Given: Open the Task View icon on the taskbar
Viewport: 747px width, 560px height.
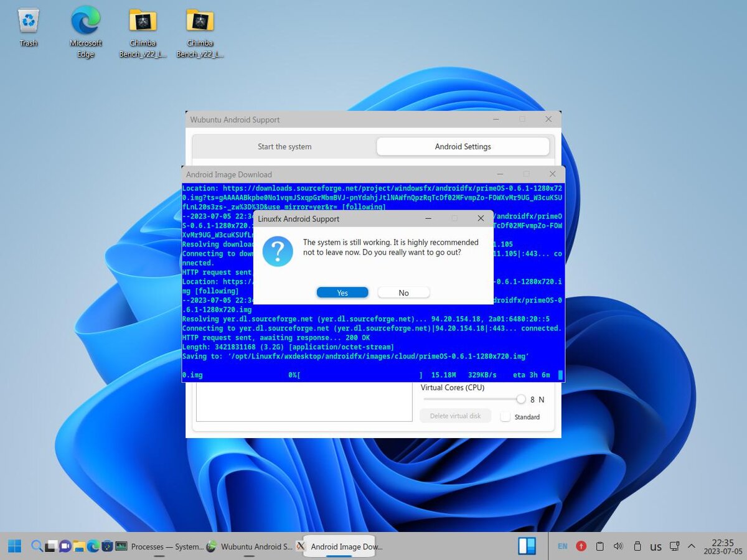Looking at the screenshot, I should point(51,546).
